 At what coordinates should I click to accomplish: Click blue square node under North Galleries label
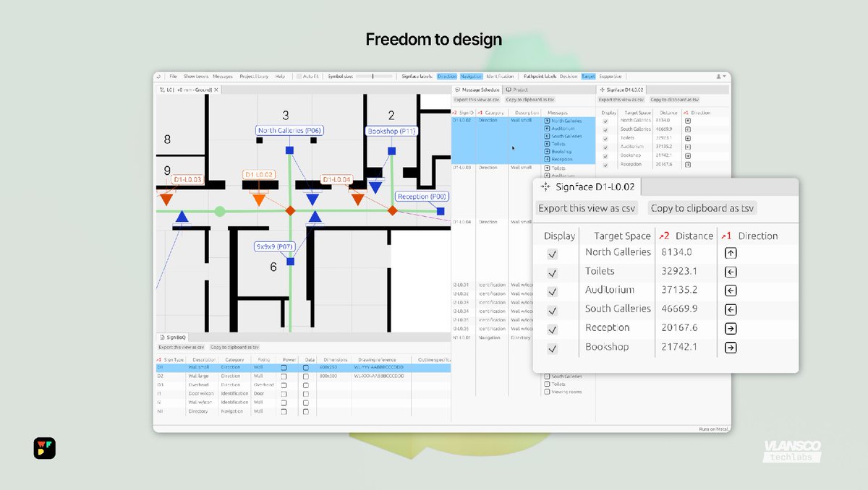[x=289, y=150]
